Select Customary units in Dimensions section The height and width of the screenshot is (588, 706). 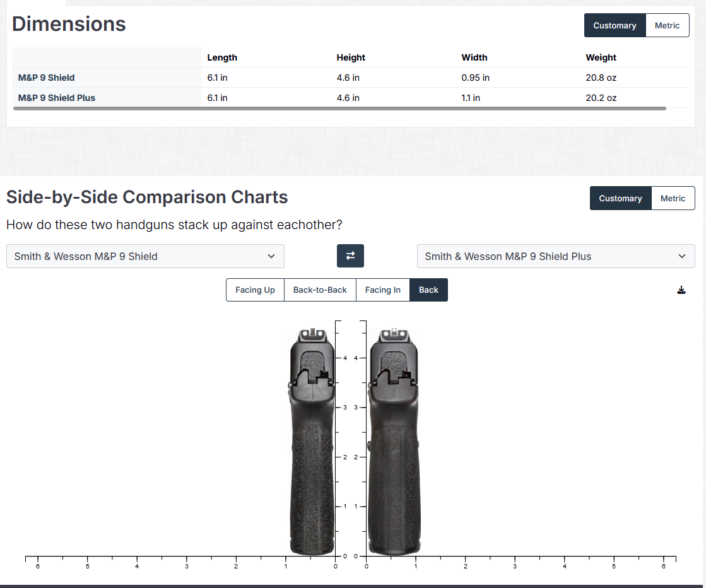click(x=615, y=26)
